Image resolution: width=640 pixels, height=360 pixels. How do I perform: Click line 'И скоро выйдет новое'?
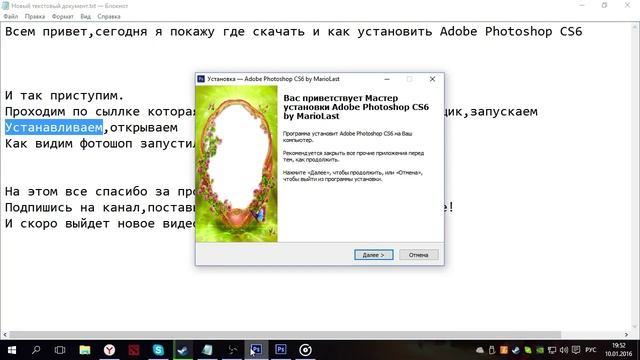[x=100, y=224]
